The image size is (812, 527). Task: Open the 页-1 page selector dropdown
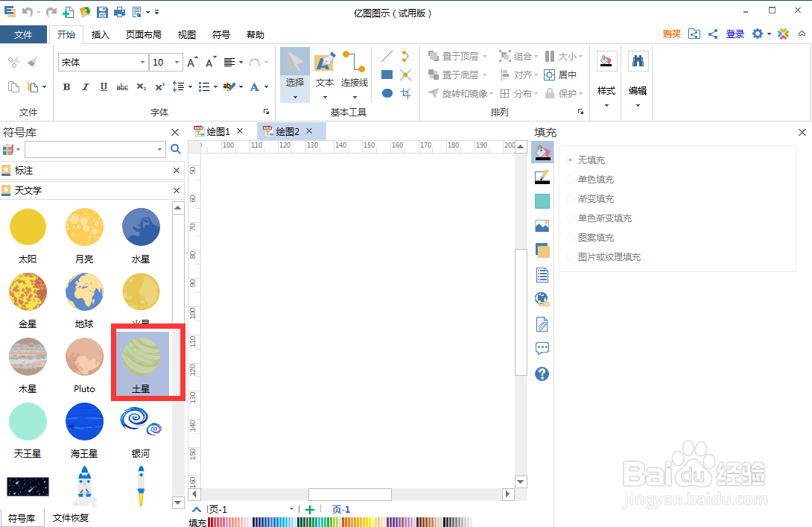(x=291, y=509)
